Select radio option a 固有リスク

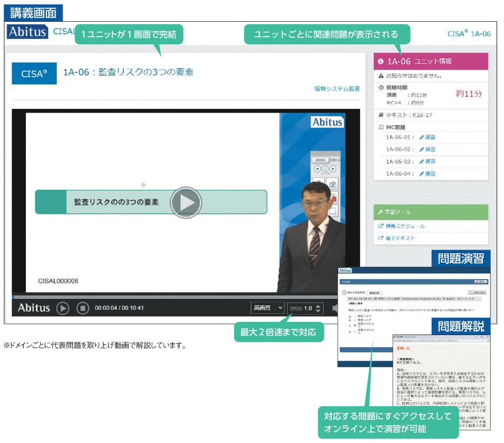356,317
